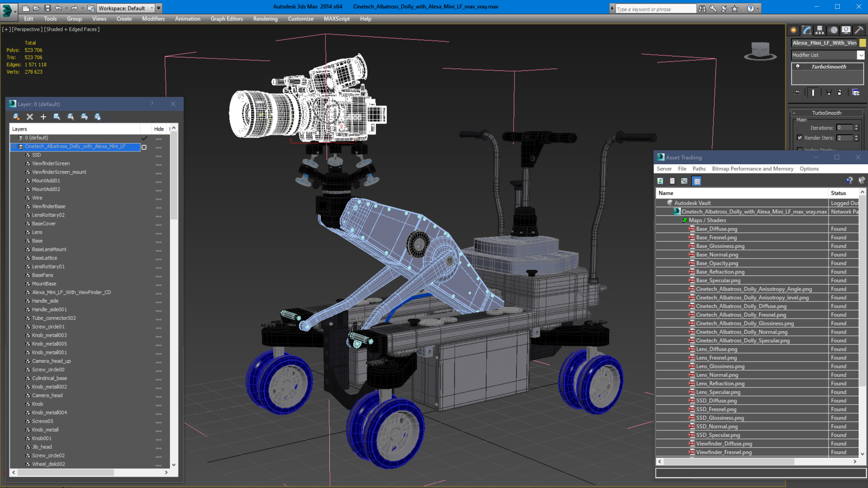This screenshot has width=868, height=488.
Task: Click the Make Unique icon in modifier stack
Action: 829,92
